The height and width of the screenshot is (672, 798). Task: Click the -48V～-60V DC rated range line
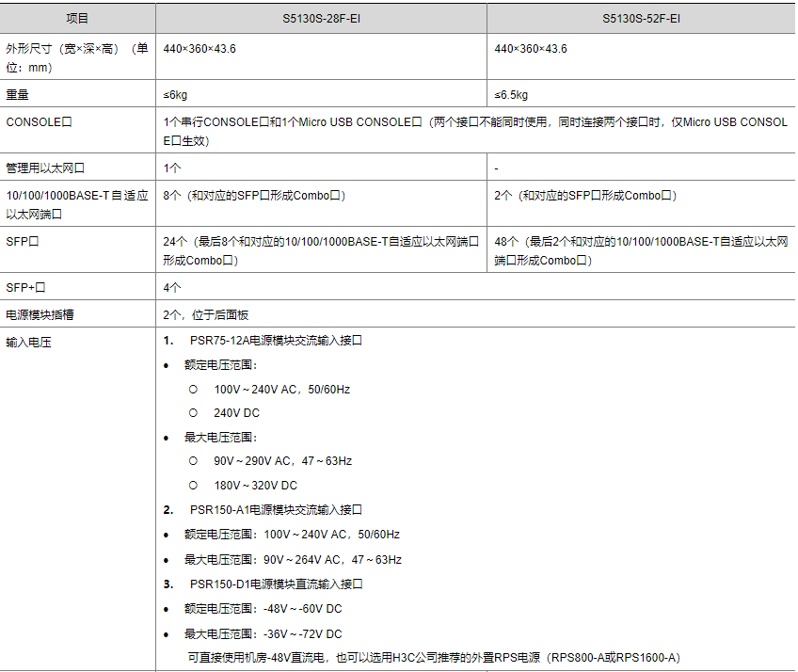tap(263, 609)
